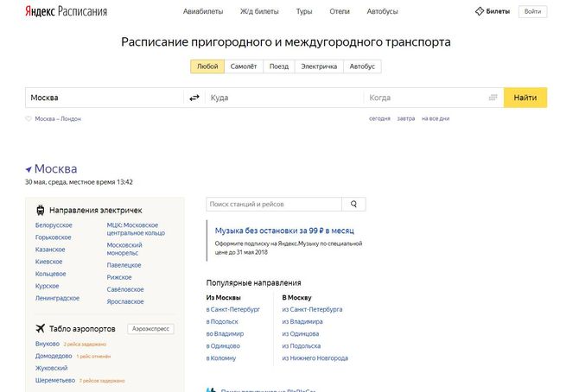Click the Аэроэкспресс button

[x=150, y=329]
